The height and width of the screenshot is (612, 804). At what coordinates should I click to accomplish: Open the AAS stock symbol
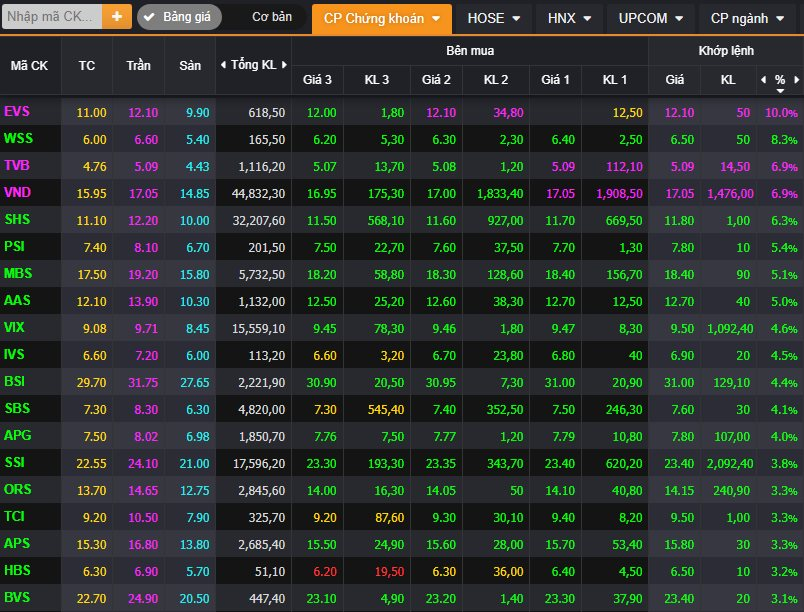tap(17, 300)
